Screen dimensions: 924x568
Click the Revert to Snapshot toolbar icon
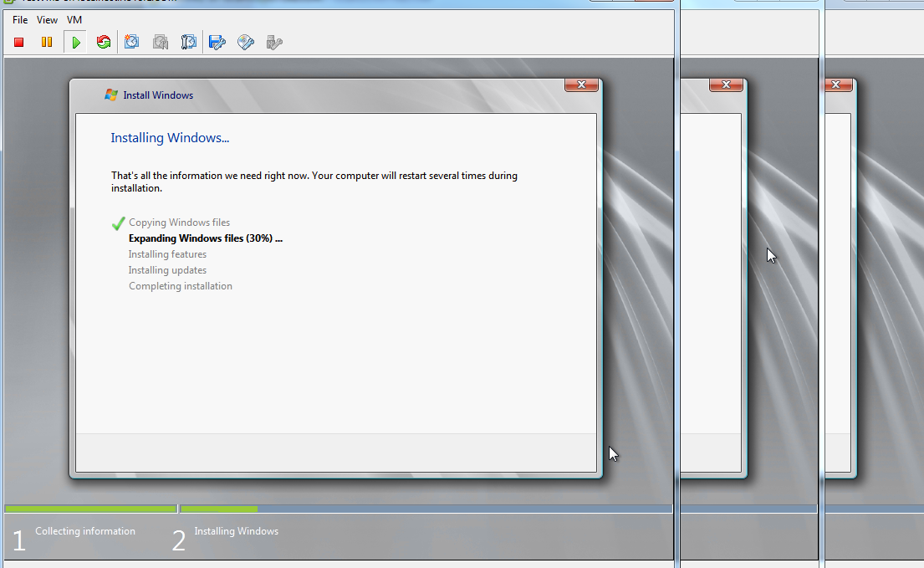pos(161,42)
